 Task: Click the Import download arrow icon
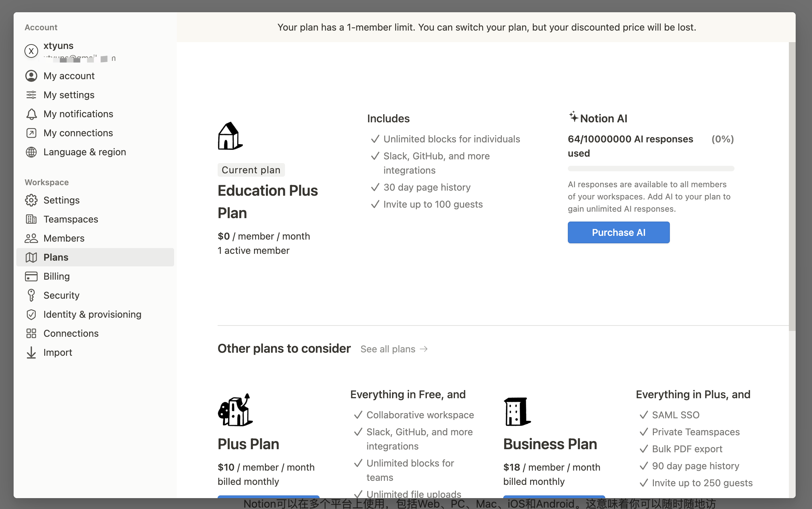click(x=31, y=352)
